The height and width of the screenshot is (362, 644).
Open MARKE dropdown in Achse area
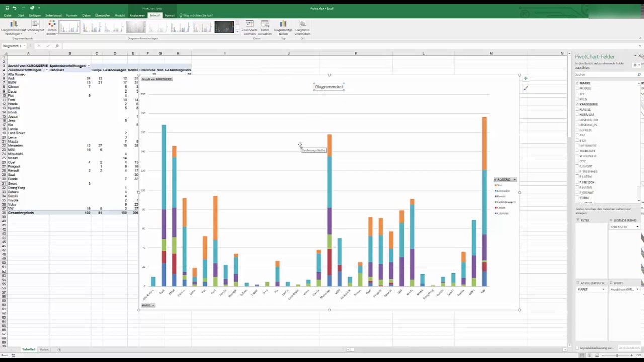(x=605, y=289)
